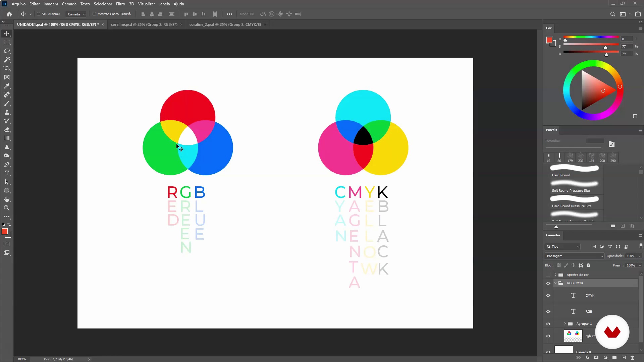Switch to coraline_2.psd document tab
The height and width of the screenshot is (362, 644).
(225, 24)
